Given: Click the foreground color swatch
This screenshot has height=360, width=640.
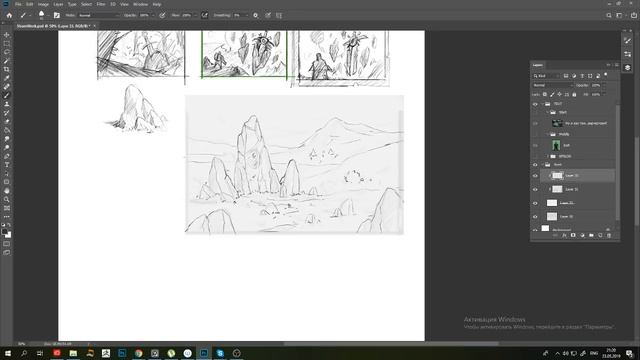Looking at the screenshot, I should point(4,232).
